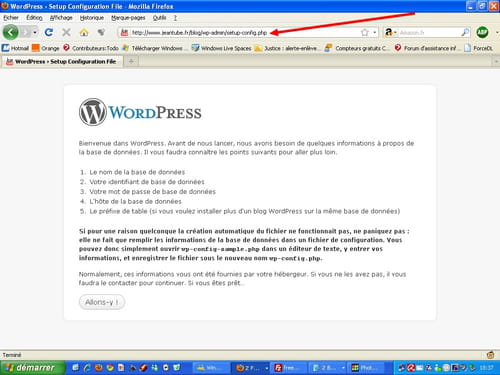The image size is (500, 375).
Task: Go to the Home page icon
Action: pos(84,32)
